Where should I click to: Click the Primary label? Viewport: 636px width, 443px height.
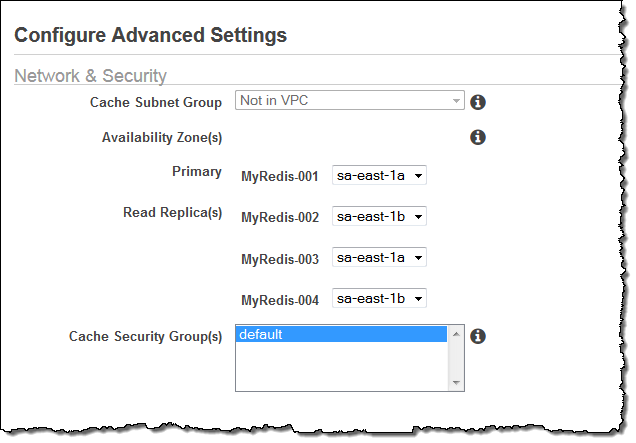click(197, 172)
